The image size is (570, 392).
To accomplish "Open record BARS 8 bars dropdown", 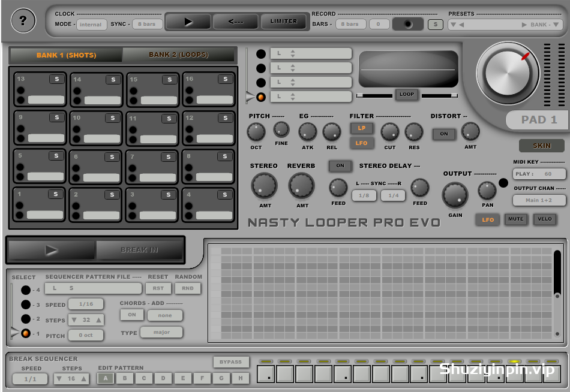I will click(350, 24).
